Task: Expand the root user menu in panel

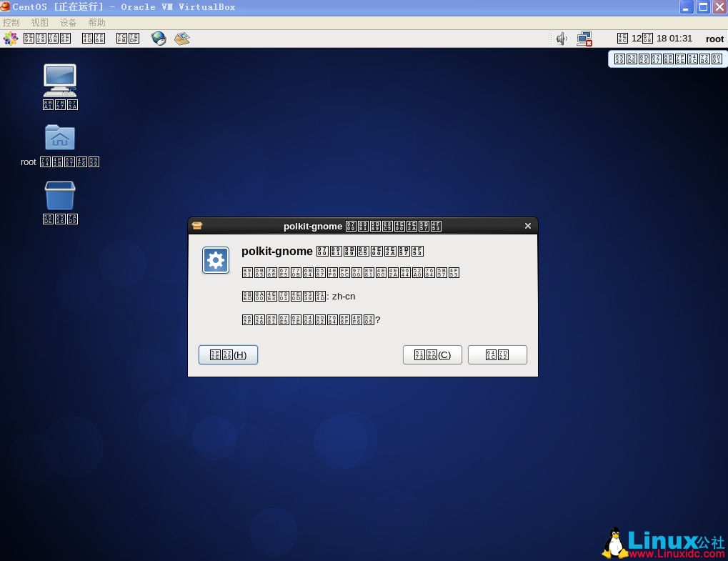Action: click(x=714, y=39)
